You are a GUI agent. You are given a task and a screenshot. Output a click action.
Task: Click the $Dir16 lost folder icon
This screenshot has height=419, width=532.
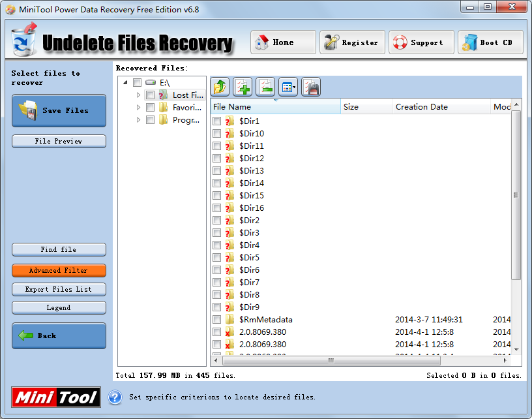coord(229,208)
